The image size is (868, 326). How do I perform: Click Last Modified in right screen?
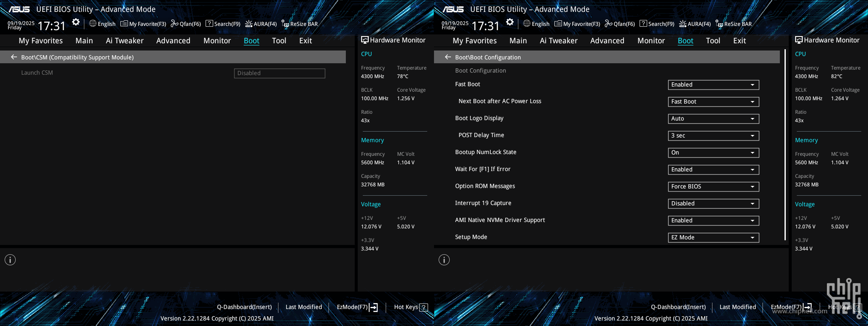(738, 307)
